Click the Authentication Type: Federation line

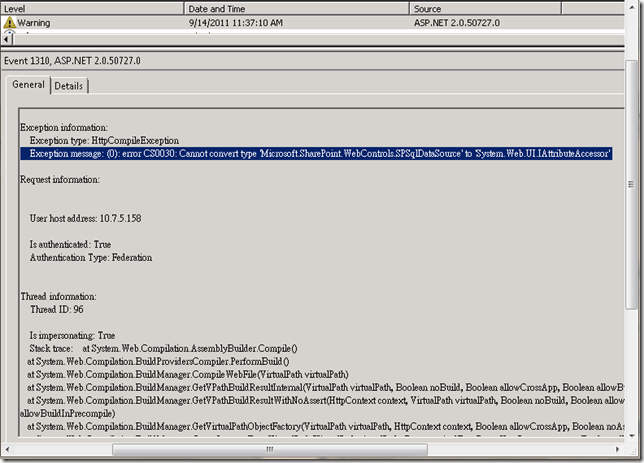pyautogui.click(x=91, y=258)
